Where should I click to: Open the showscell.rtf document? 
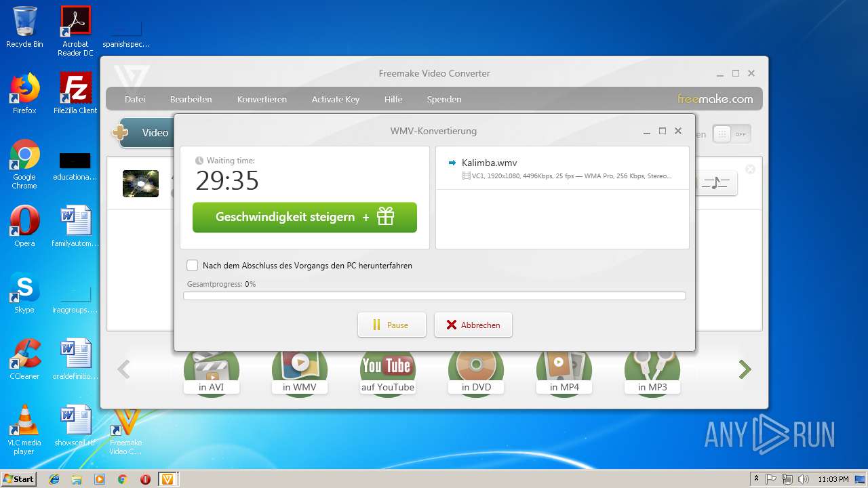(75, 426)
